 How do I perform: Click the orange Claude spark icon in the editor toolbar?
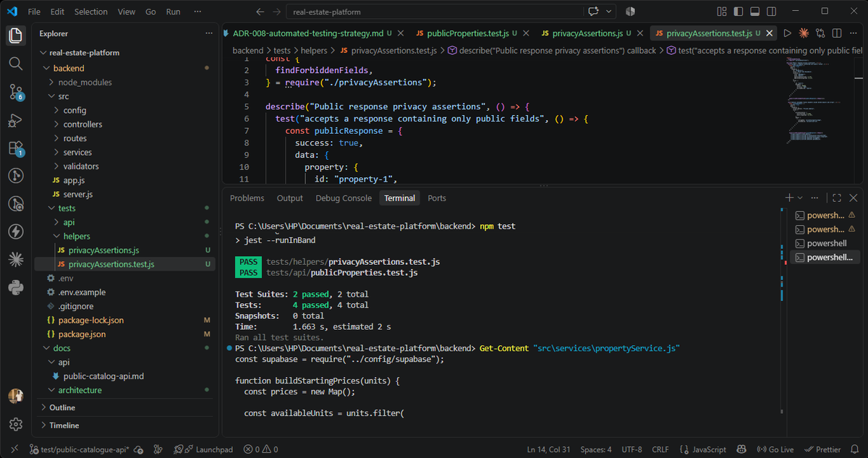(804, 33)
